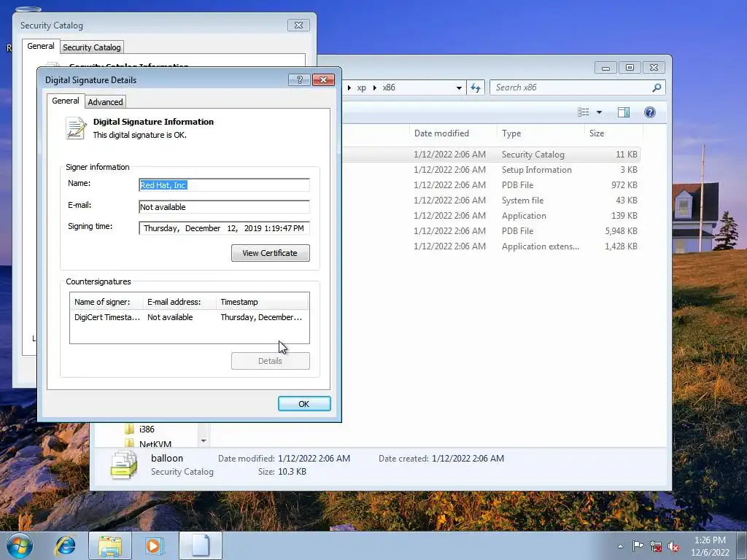Select the Application extension row
Screen dimensions: 747x560
[491, 246]
